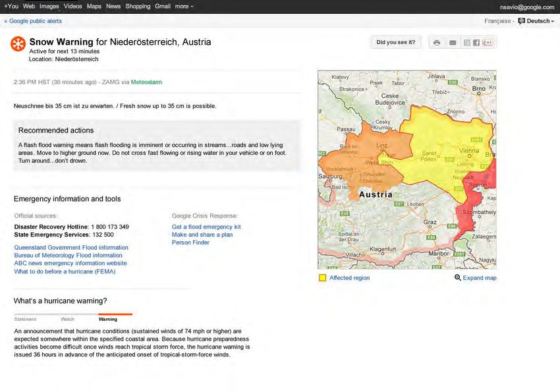Open Shopping in the top bar
Viewport: 560px width, 392px height.
[138, 7]
